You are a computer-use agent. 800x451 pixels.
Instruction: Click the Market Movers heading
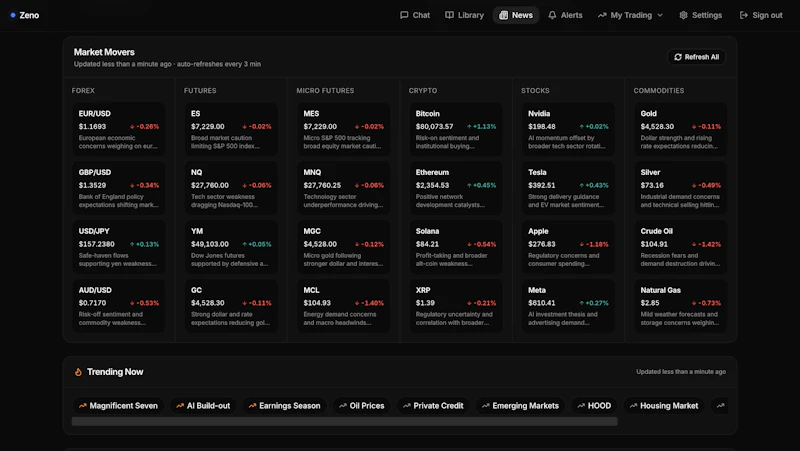[x=104, y=52]
